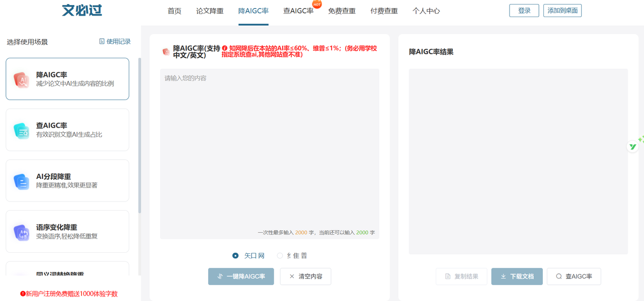Screen dimensions: 644x301
Task: Click the 语序变化降重 card icon
Action: coord(21,232)
